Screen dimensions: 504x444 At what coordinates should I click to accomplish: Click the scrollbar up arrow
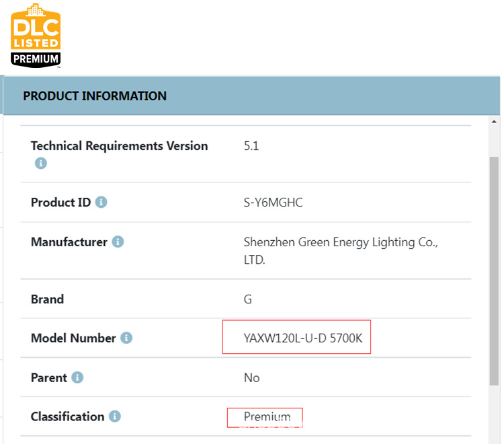495,122
